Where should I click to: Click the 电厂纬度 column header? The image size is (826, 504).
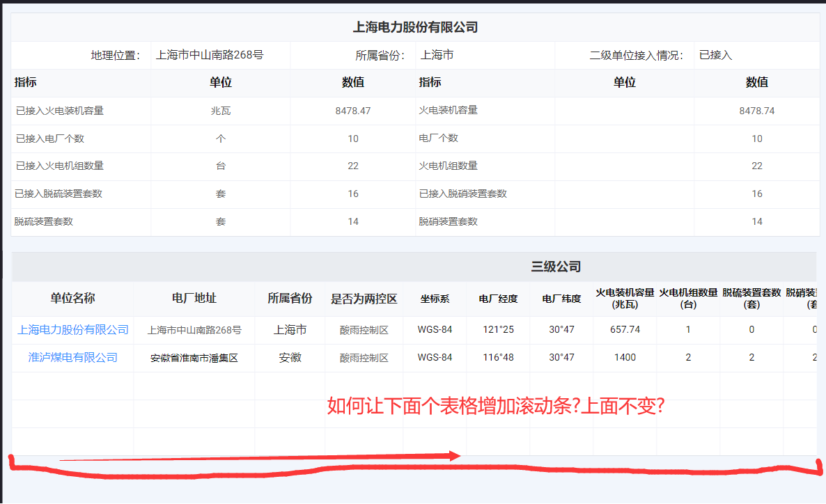[x=561, y=299]
